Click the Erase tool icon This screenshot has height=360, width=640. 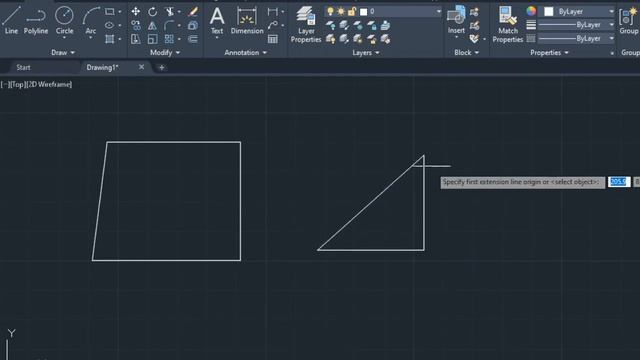click(x=193, y=11)
